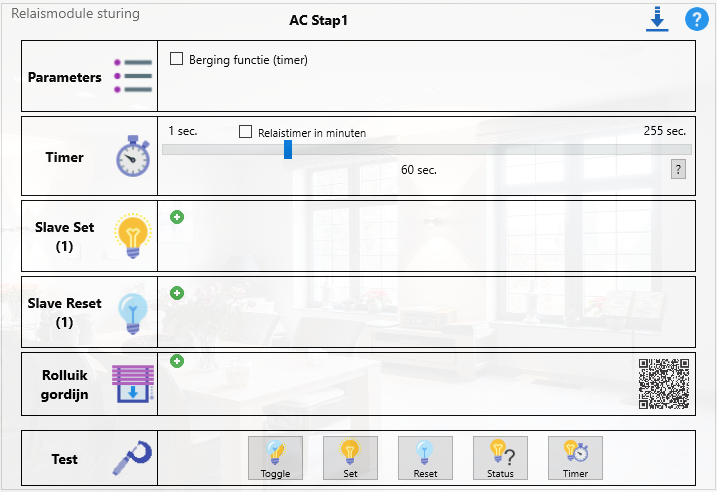The height and width of the screenshot is (492, 717).
Task: Add a slave in the Slave Reset row
Action: click(x=177, y=293)
